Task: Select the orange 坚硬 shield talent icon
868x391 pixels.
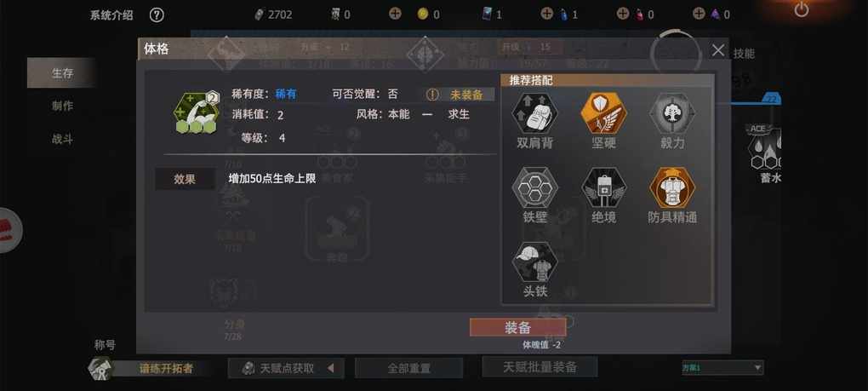Action: [603, 113]
